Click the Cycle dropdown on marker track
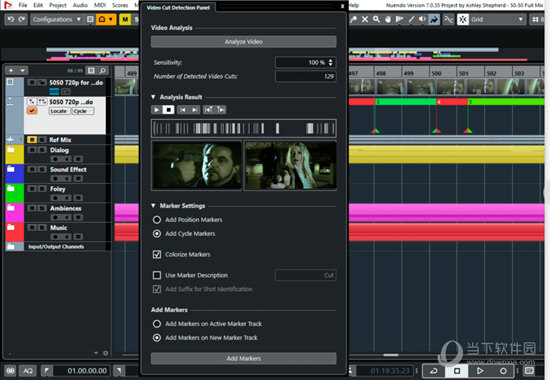 pyautogui.click(x=83, y=111)
